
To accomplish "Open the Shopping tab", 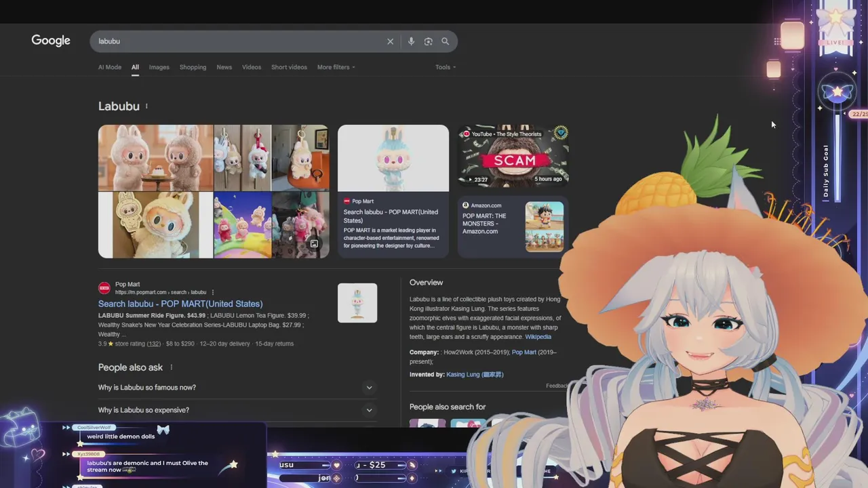I will (x=193, y=67).
